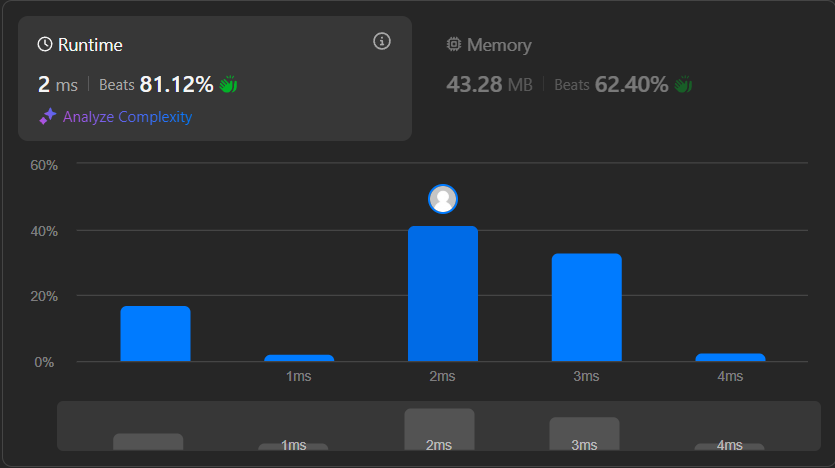This screenshot has height=468, width=835.
Task: Click the tallest 2ms bar in the chart
Action: click(442, 294)
